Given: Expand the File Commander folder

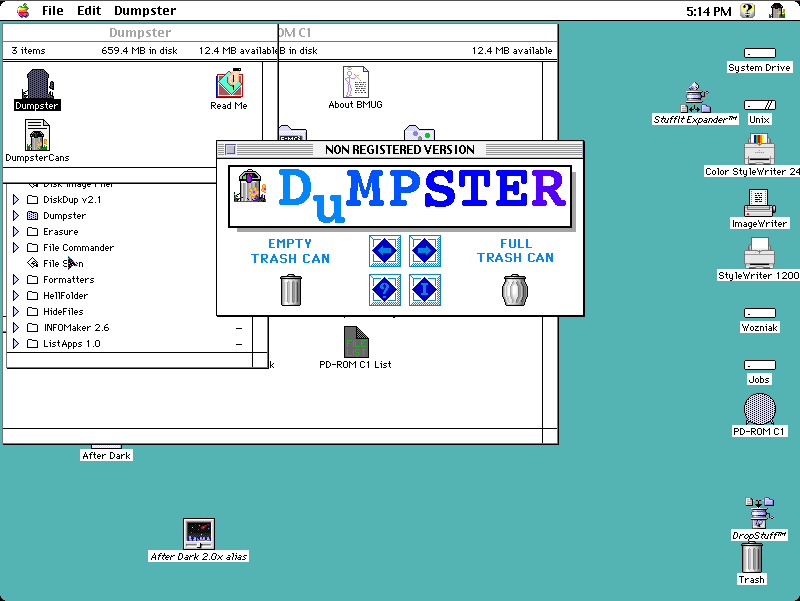Looking at the screenshot, I should (16, 247).
